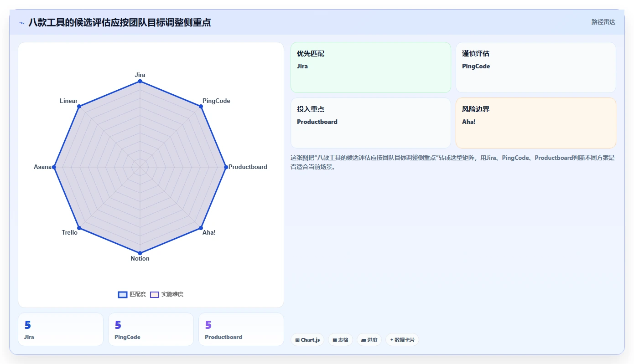
Task: Click the purple 实施难度 legend swatch
Action: pyautogui.click(x=155, y=294)
